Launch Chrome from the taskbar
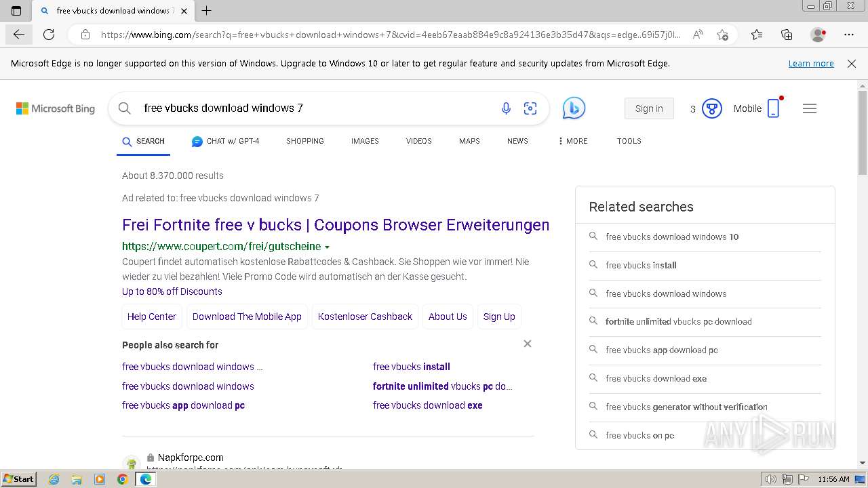 pyautogui.click(x=123, y=479)
